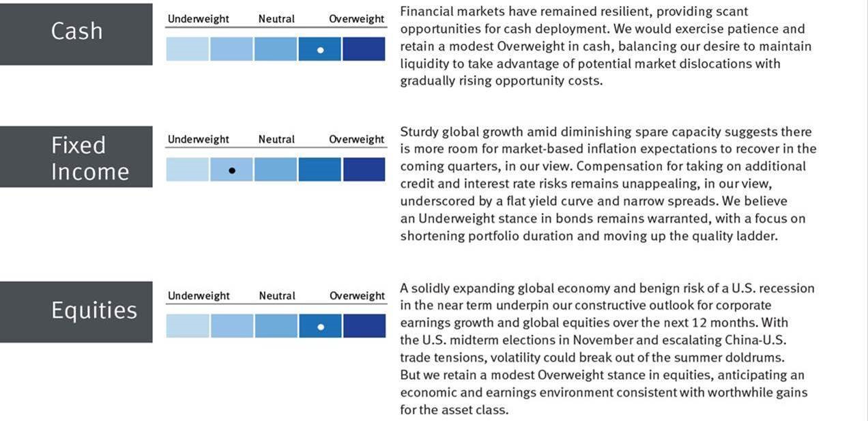868x421 pixels.
Task: Choose the lightest swatch on the Equities scale
Action: coord(188,326)
